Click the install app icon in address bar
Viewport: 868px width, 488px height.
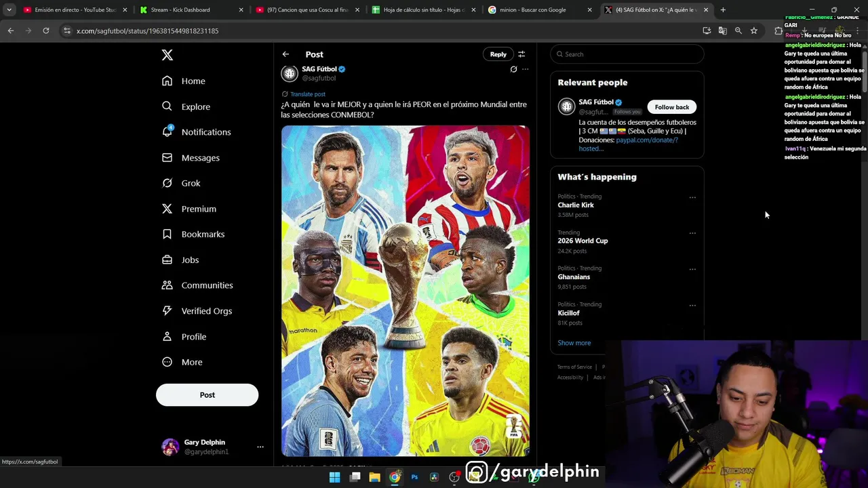click(x=707, y=30)
